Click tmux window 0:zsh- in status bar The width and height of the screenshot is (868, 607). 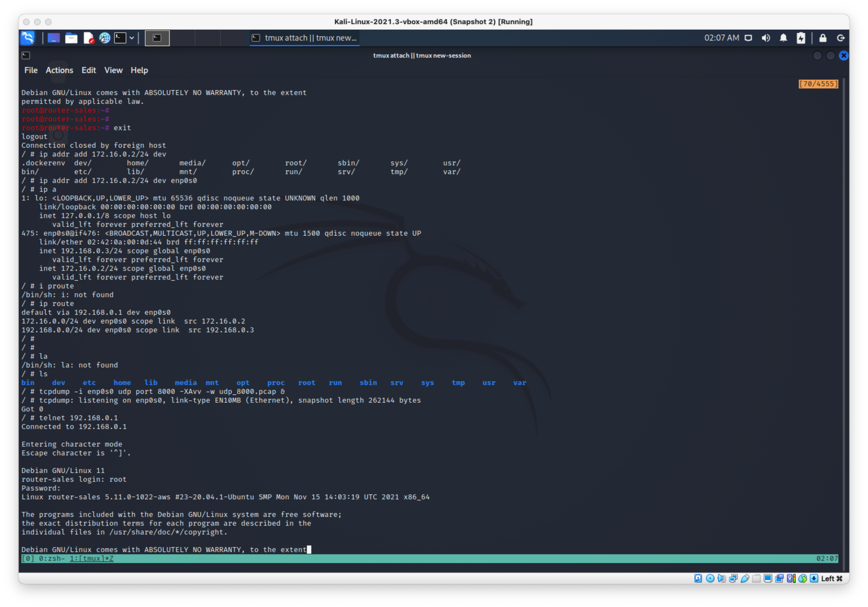(52, 559)
